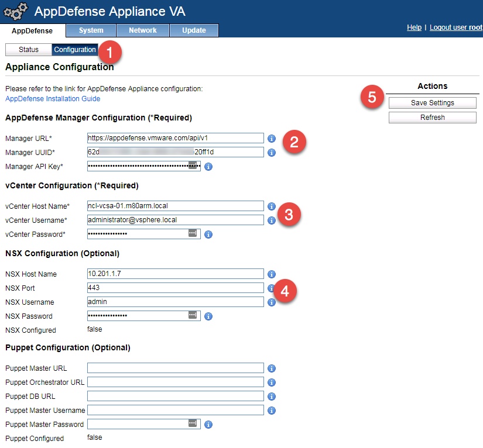The image size is (483, 448).
Task: Click info icon beside NSX Username
Action: pos(271,302)
